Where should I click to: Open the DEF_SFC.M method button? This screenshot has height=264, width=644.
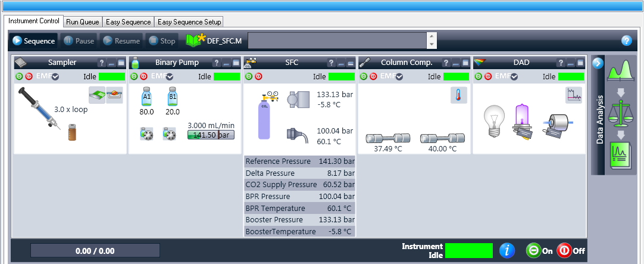214,41
